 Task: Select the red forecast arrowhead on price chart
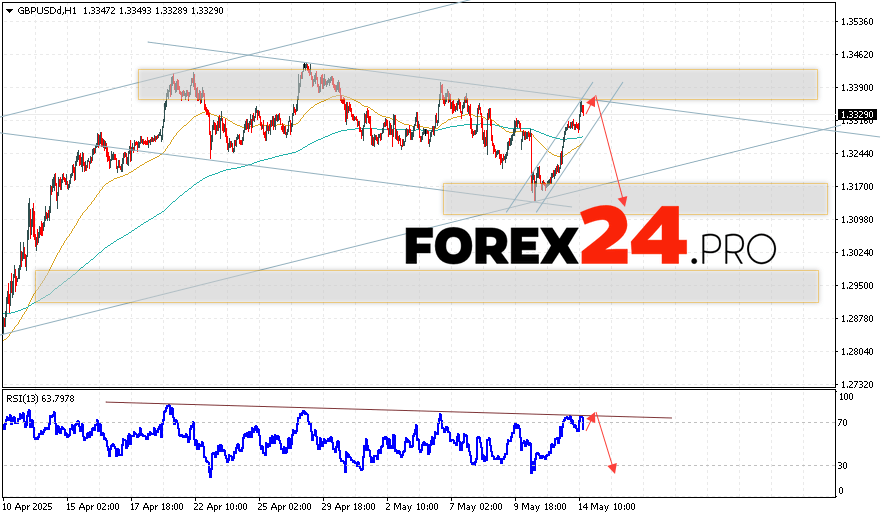pos(624,202)
